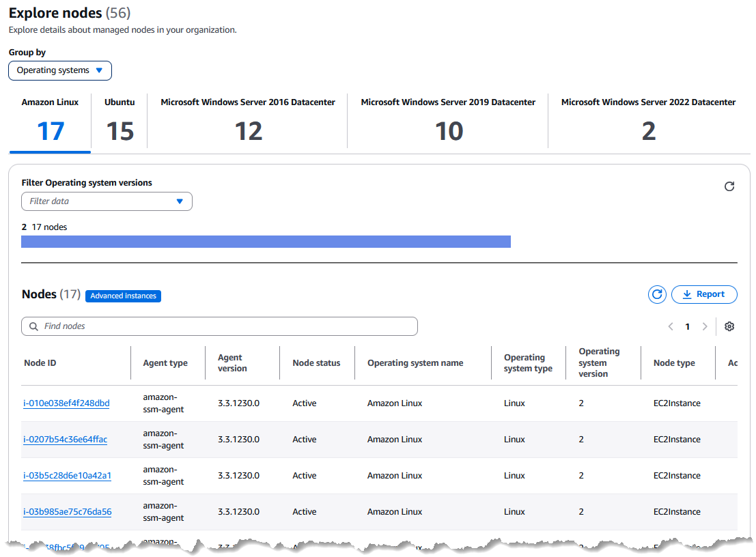Viewport: 756px width, 557px height.
Task: Open node i-010e038ef4f248dbd
Action: pos(66,403)
